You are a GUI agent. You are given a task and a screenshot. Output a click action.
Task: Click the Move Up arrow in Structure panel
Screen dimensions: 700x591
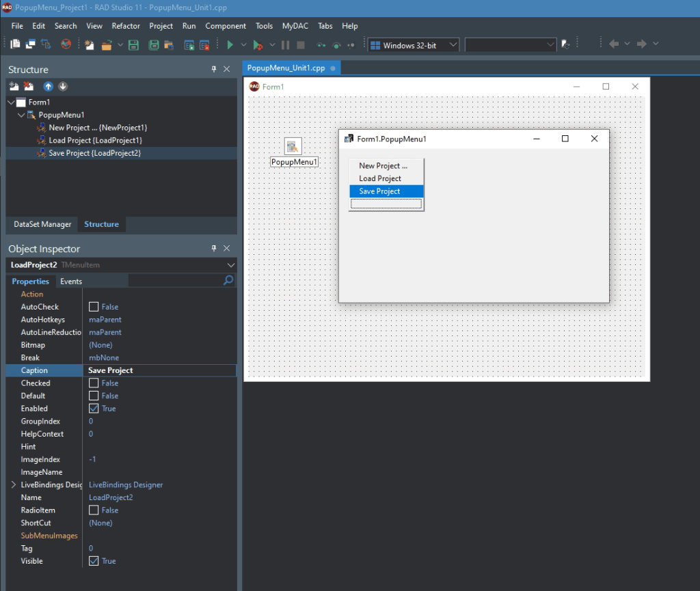pyautogui.click(x=49, y=86)
